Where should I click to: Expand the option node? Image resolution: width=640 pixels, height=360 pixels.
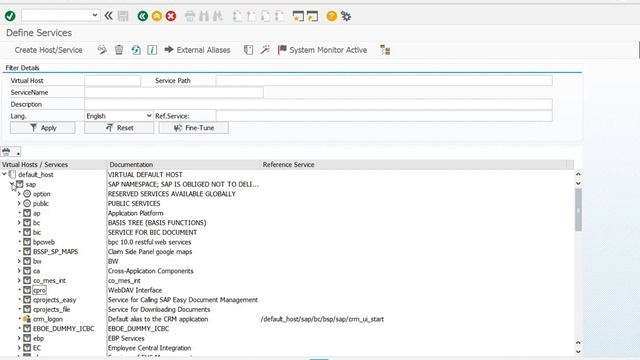(x=19, y=194)
